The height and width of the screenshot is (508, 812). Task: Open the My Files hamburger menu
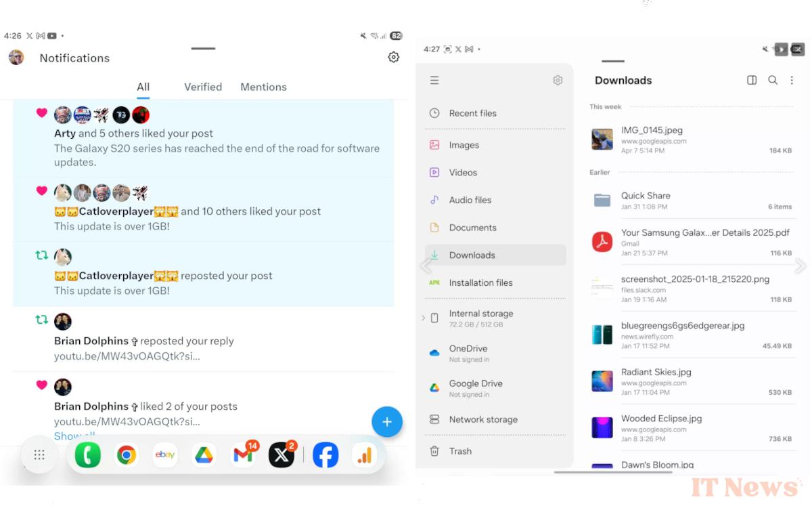pyautogui.click(x=434, y=80)
